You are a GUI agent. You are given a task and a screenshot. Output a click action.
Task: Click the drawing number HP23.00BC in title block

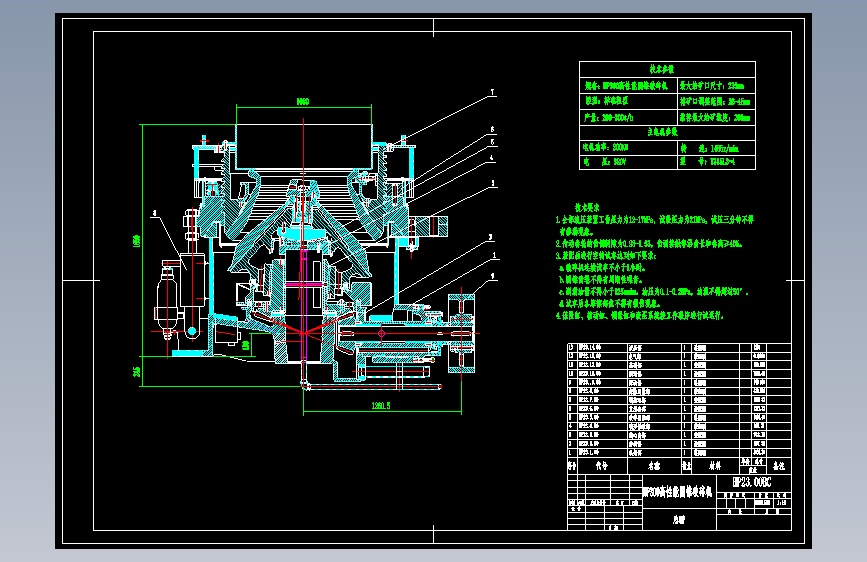(x=751, y=482)
